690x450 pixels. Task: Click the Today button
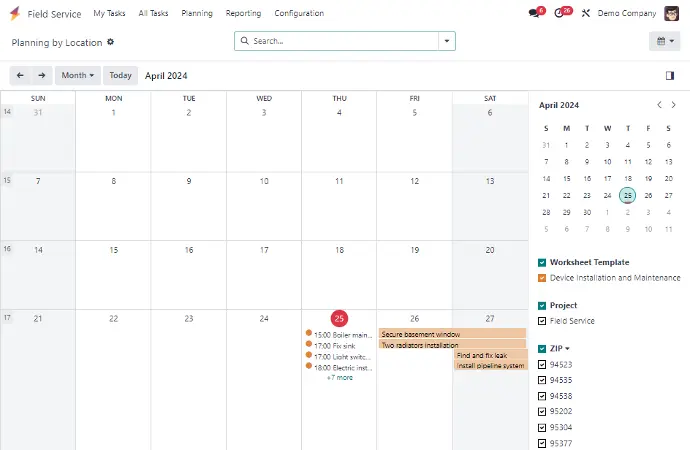[120, 76]
